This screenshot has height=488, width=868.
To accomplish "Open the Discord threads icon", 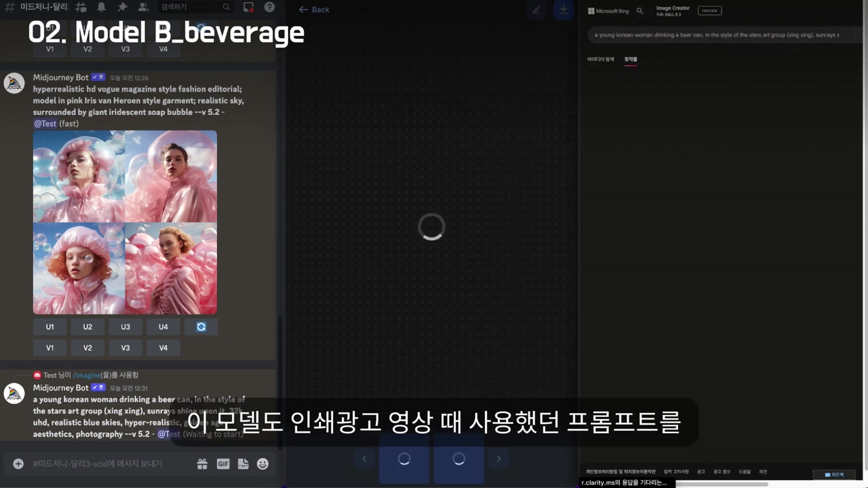I will 81,7.
